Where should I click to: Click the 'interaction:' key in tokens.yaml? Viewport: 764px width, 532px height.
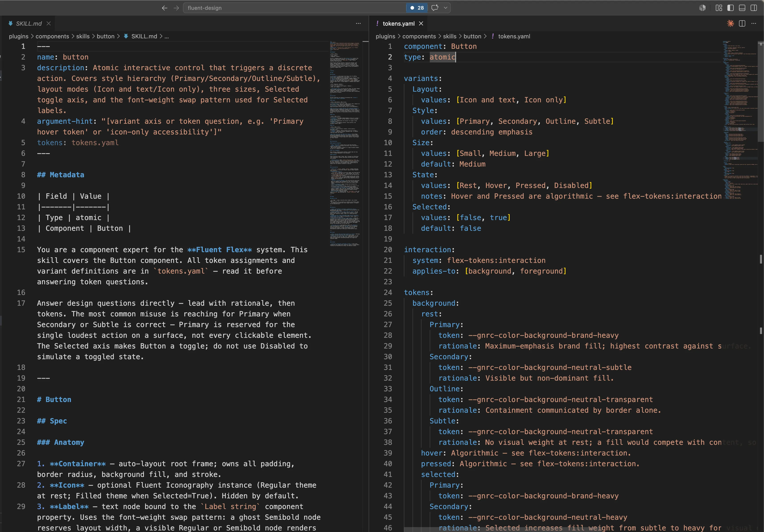point(429,249)
